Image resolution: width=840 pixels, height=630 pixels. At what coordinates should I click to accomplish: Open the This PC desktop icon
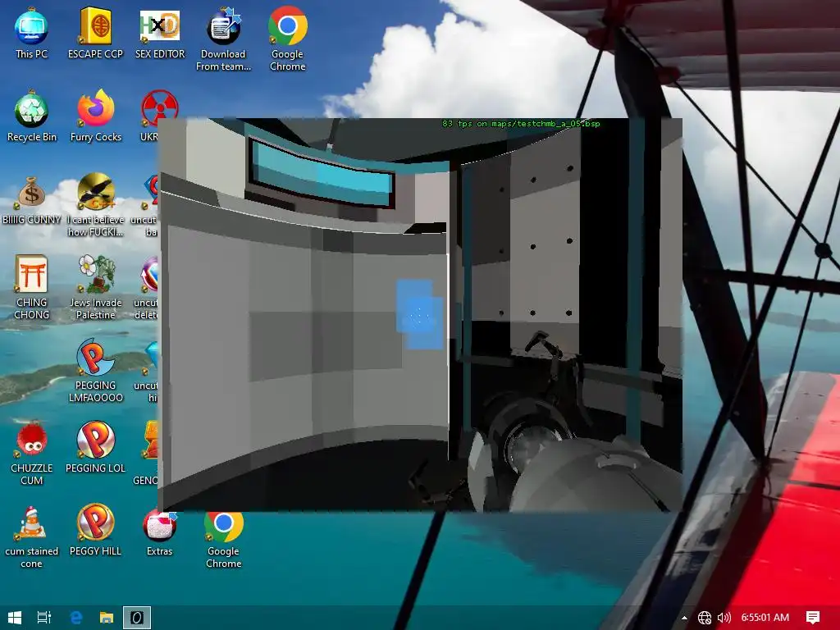click(x=31, y=33)
